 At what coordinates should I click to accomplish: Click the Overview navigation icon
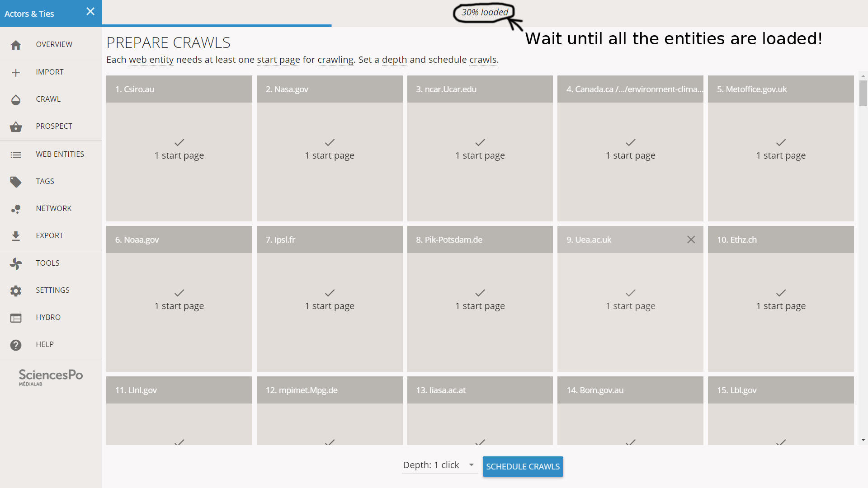(16, 44)
